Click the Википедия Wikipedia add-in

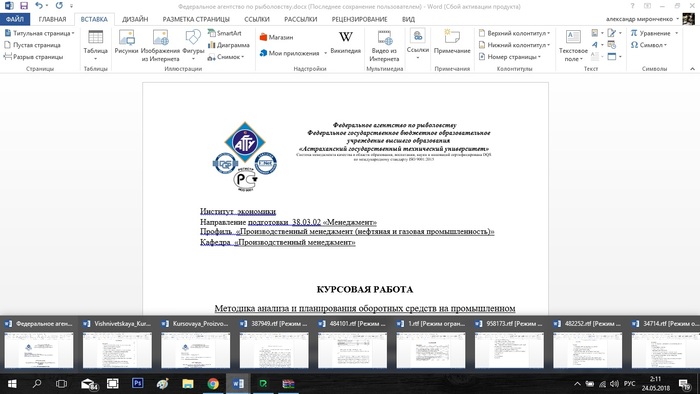pos(346,42)
